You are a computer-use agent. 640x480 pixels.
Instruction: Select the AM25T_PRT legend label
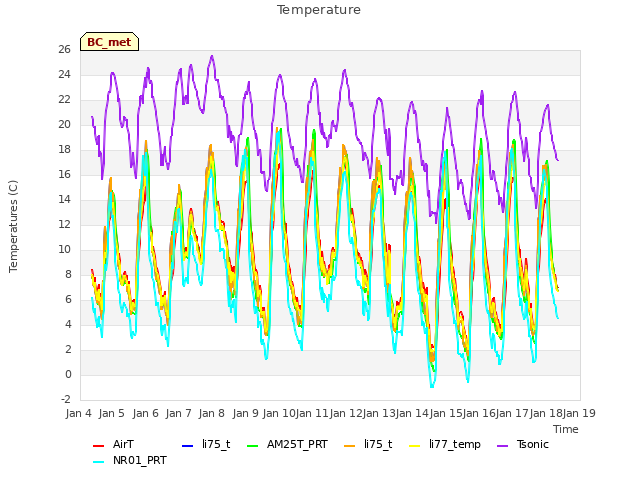point(297,444)
